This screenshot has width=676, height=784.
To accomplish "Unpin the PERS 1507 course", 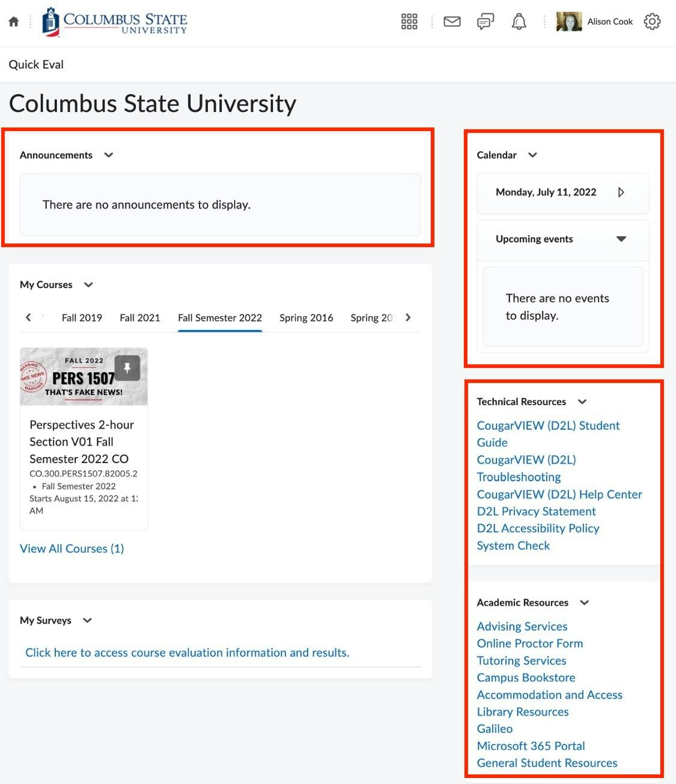I will (127, 367).
